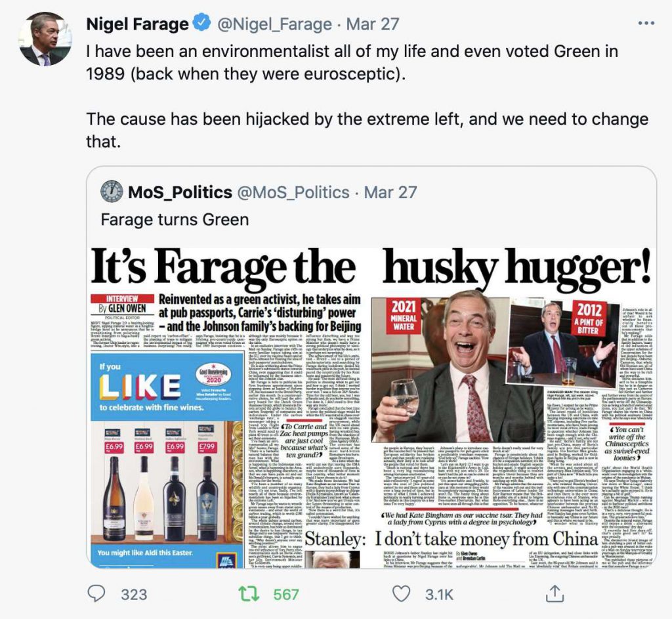Open MoS_Politics clock avatar
672x619 pixels.
pos(112,192)
